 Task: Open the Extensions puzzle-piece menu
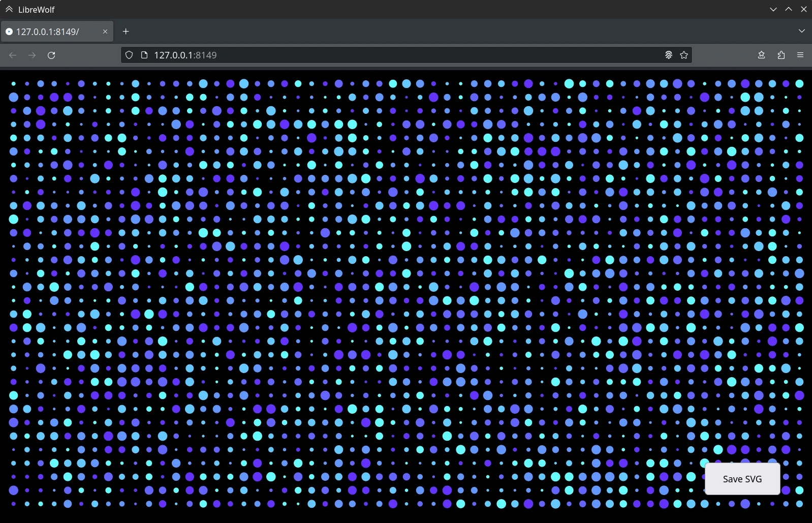click(781, 55)
